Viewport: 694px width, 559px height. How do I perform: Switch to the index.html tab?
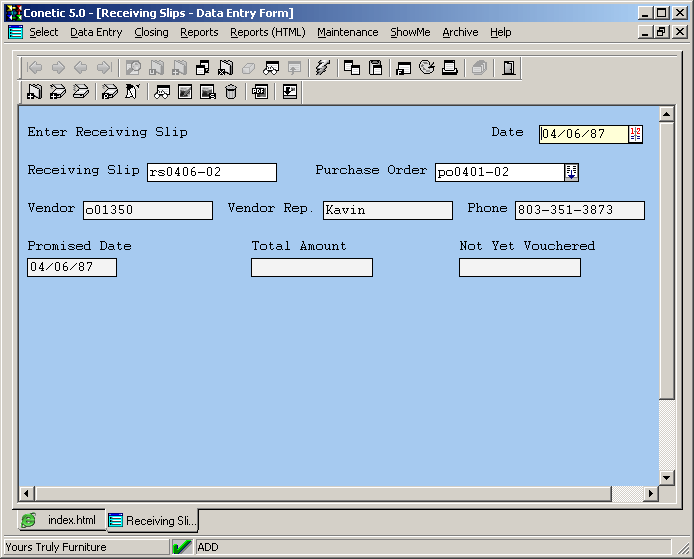(60, 520)
